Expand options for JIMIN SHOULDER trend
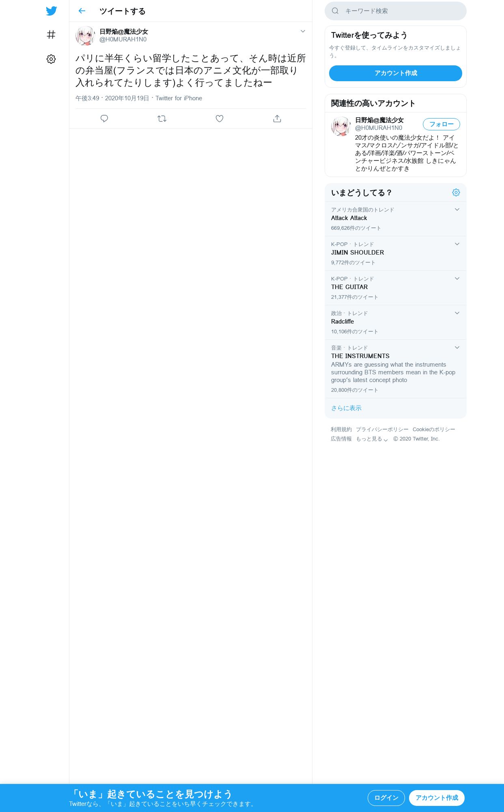 click(457, 244)
